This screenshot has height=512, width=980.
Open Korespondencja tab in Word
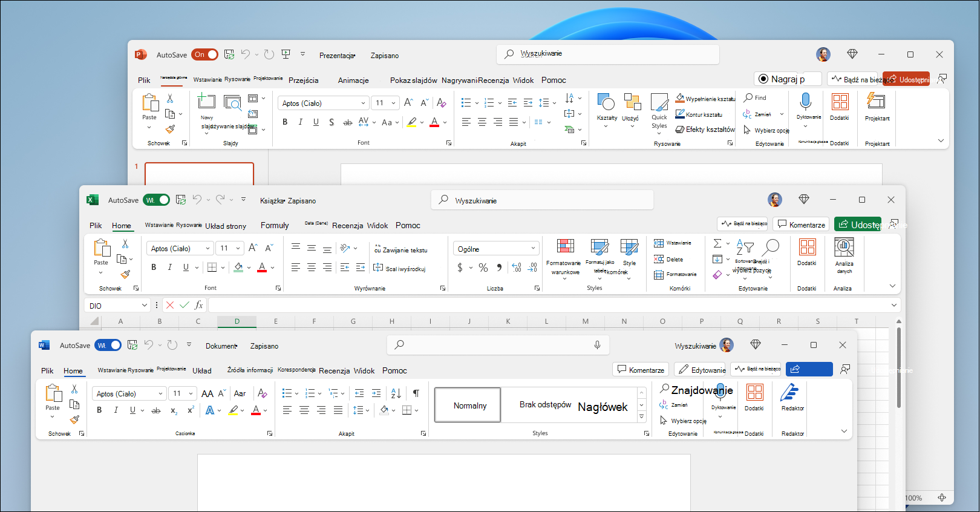[x=296, y=369]
